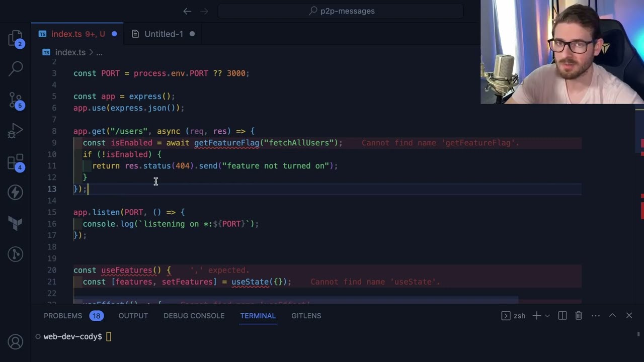644x362 pixels.
Task: Open the OUTPUT panel tab
Action: (x=133, y=316)
